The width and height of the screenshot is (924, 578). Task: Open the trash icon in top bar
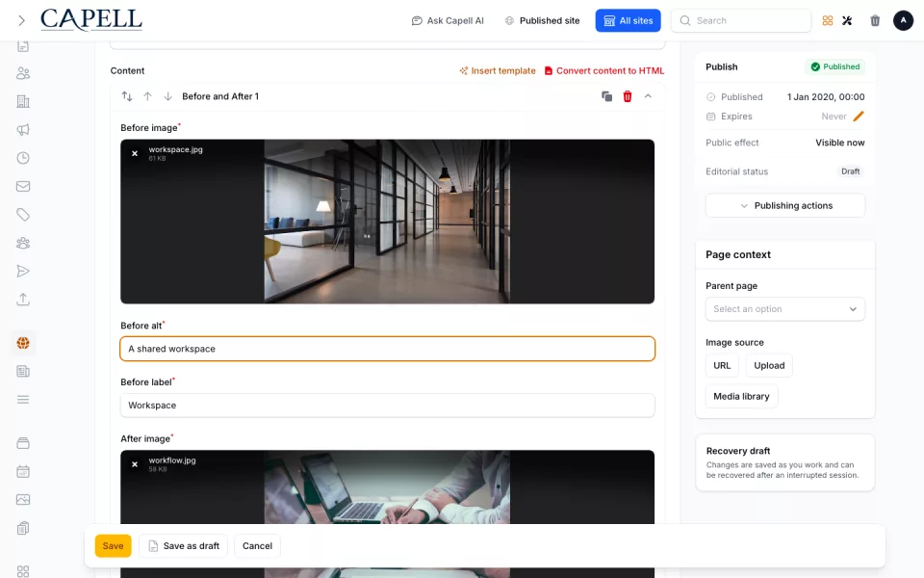click(x=875, y=20)
